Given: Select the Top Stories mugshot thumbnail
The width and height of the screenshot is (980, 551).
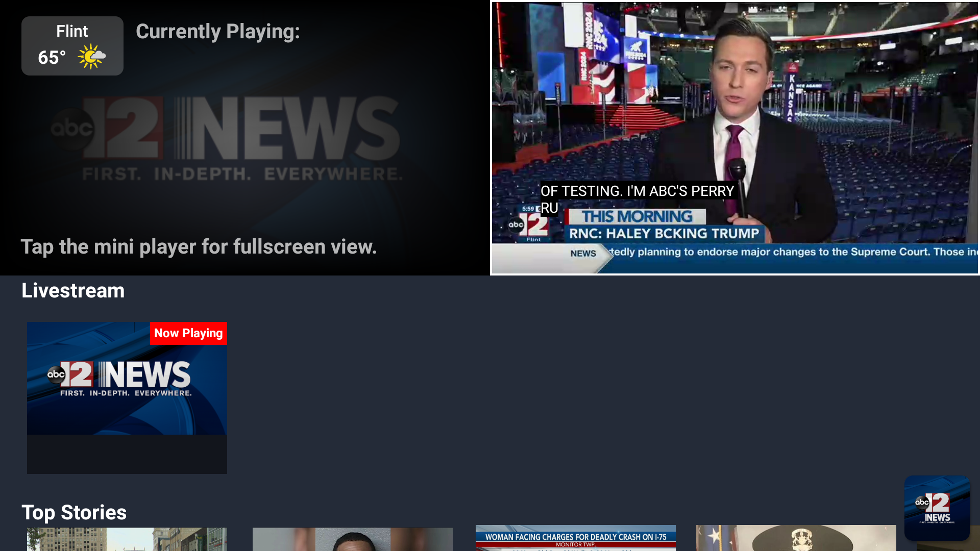Looking at the screenshot, I should (353, 539).
